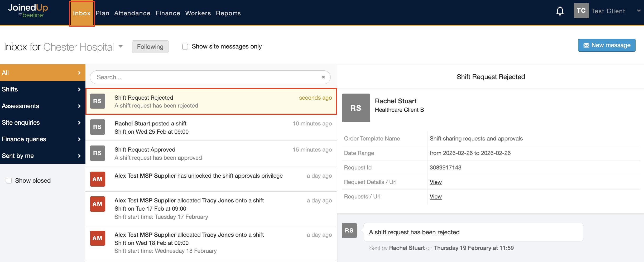The width and height of the screenshot is (644, 262).
Task: Open the Chester Hospital site selector
Action: pos(120,46)
